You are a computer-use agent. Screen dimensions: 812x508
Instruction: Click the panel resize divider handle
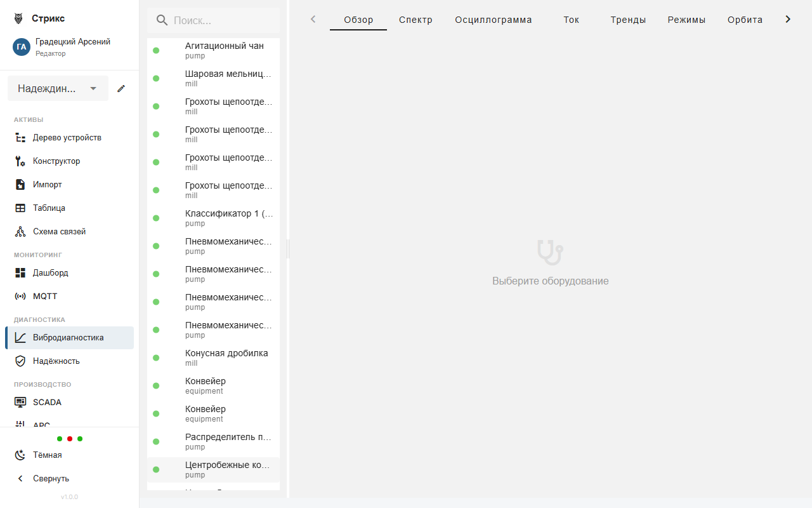tap(288, 249)
